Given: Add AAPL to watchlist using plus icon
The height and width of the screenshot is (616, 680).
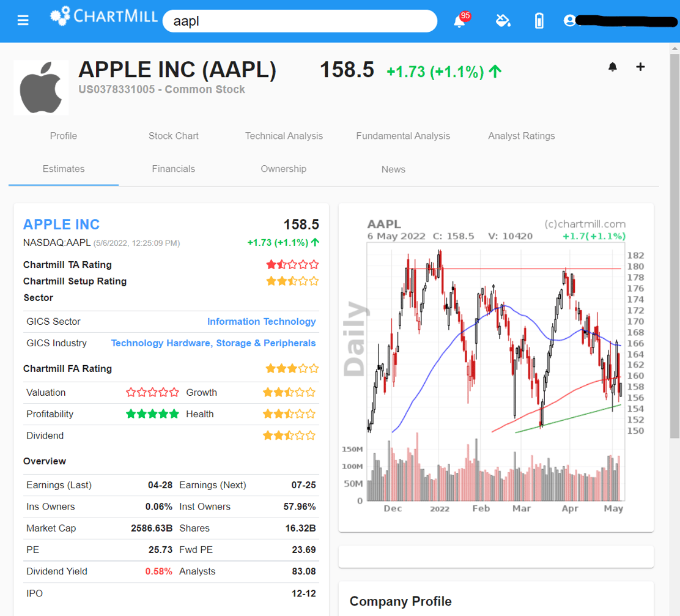Looking at the screenshot, I should [640, 67].
